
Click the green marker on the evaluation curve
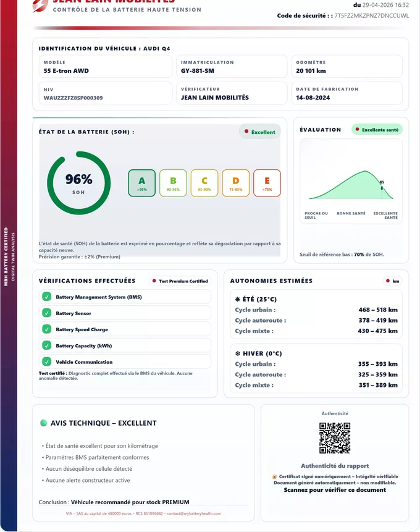pos(382,188)
